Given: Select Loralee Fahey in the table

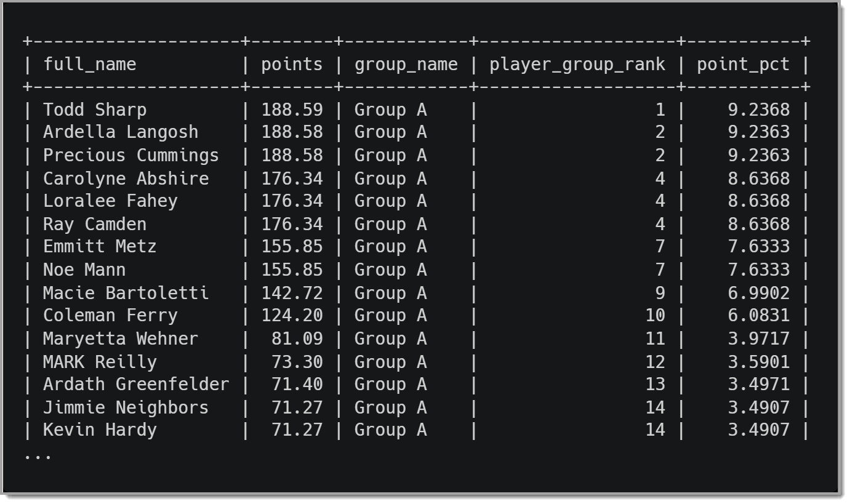Looking at the screenshot, I should (110, 201).
